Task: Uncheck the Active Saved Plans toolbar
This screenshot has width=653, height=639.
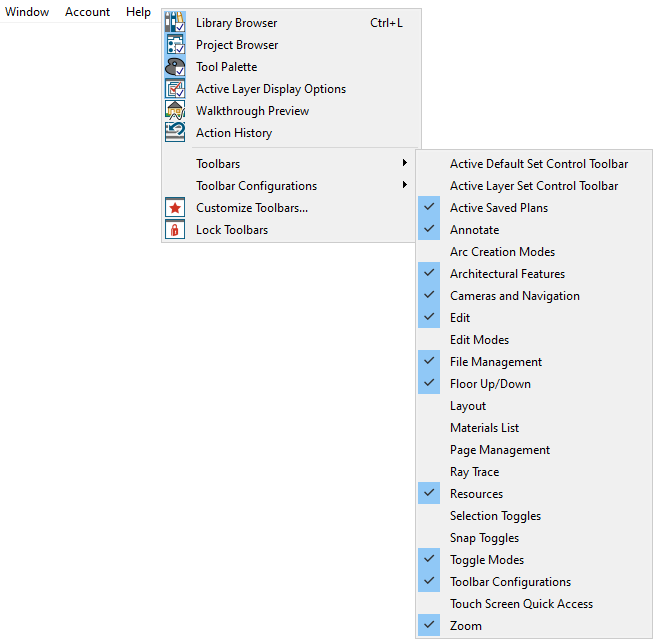Action: coord(429,207)
